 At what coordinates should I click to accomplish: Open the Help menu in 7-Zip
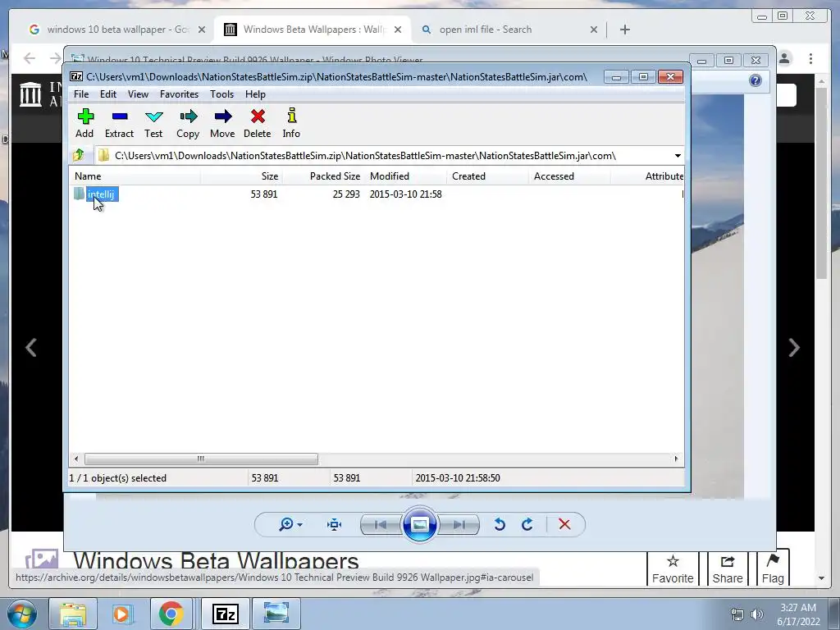point(256,94)
